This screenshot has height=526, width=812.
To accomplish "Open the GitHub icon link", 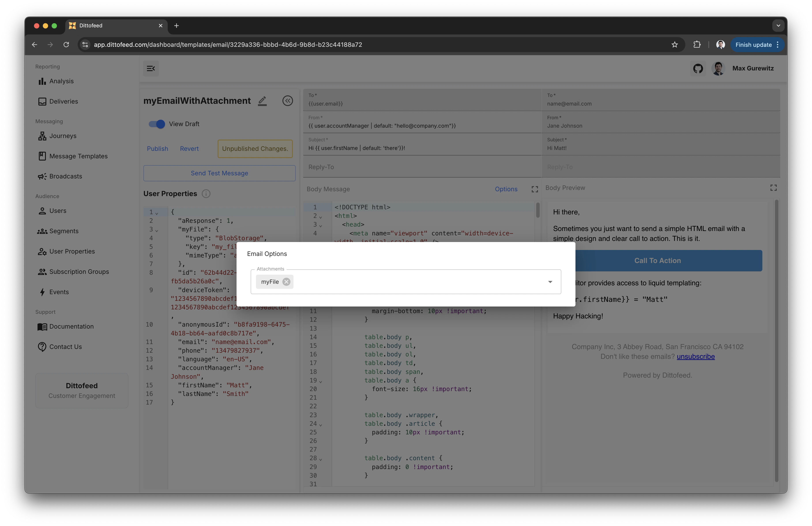I will (x=698, y=69).
